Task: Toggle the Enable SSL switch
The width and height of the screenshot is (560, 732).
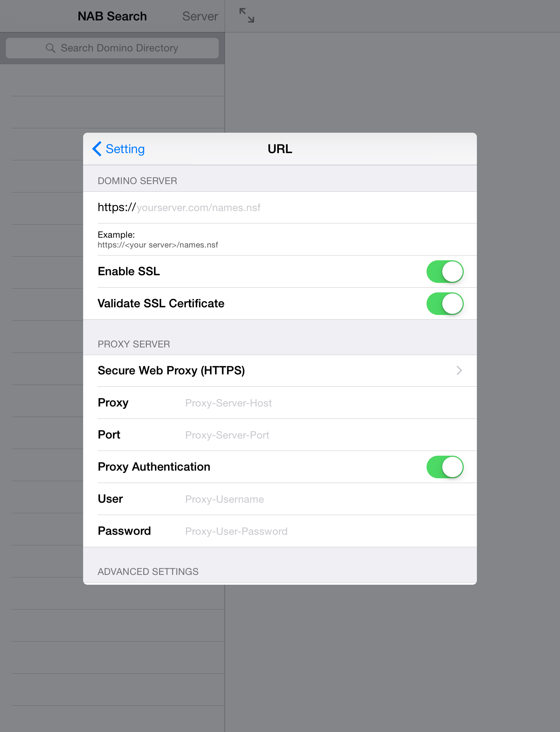Action: 445,272
